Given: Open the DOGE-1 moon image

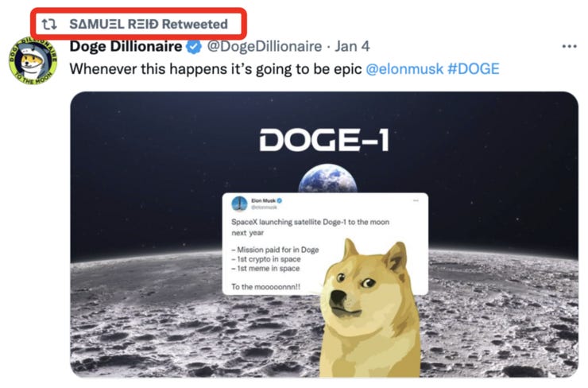Looking at the screenshot, I should pos(324,235).
